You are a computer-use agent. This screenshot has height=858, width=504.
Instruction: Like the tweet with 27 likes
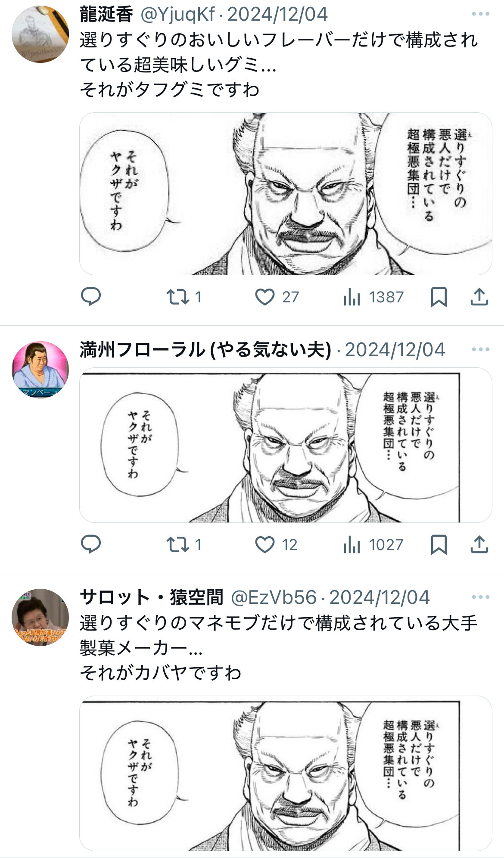[277, 297]
